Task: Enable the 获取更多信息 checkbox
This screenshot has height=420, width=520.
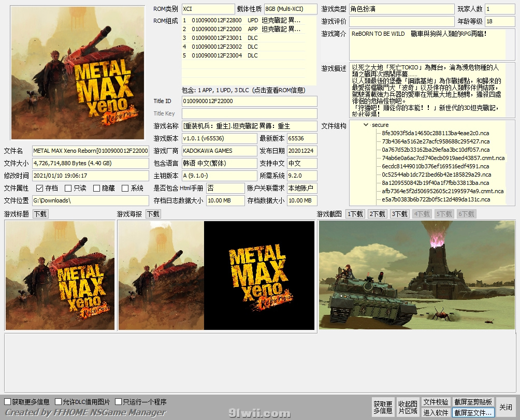Action: pos(8,402)
